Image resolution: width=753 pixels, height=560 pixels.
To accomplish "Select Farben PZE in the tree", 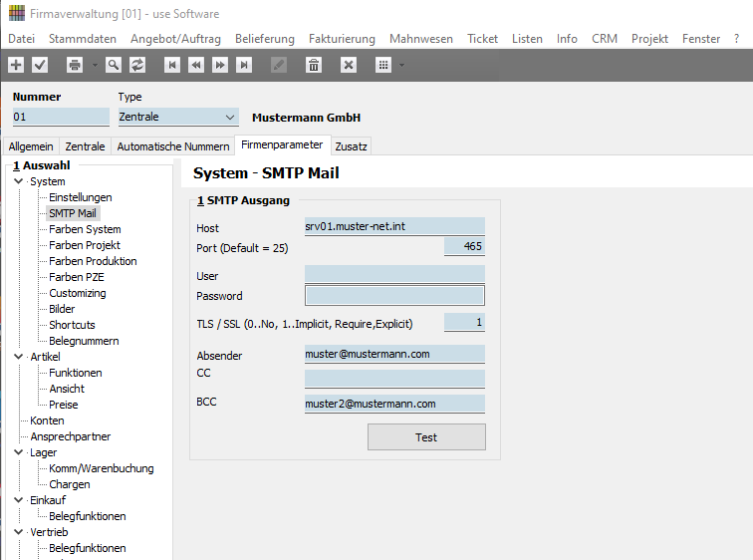I will click(77, 277).
